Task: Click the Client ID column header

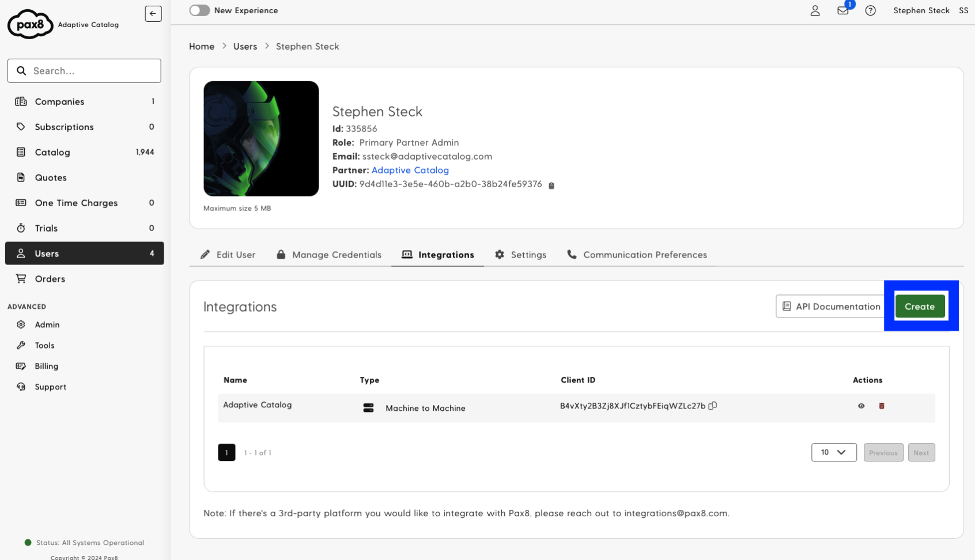Action: (578, 380)
